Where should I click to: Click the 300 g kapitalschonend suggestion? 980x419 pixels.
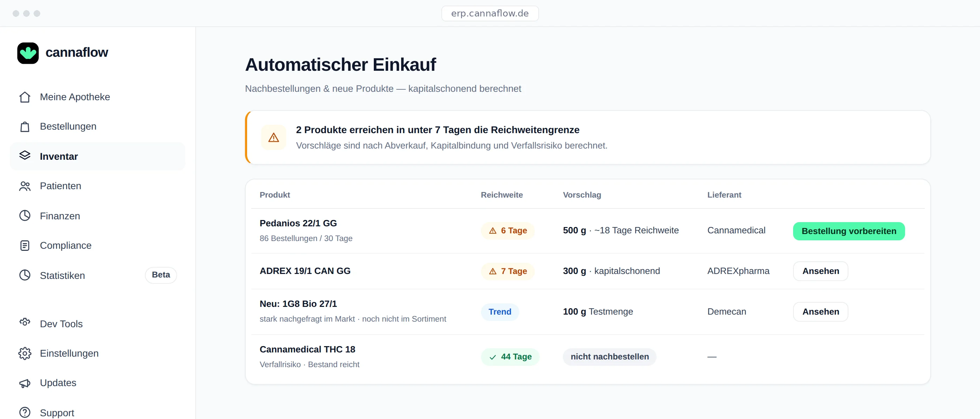[611, 271]
